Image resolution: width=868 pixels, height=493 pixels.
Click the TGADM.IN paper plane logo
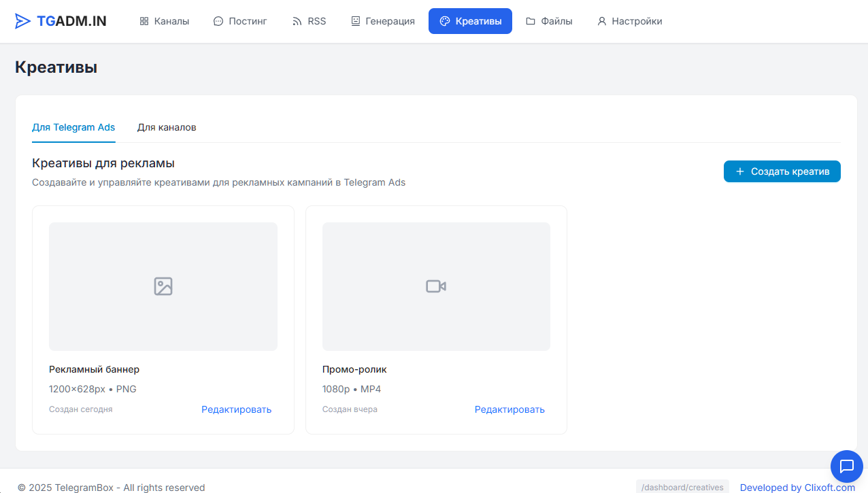point(23,21)
